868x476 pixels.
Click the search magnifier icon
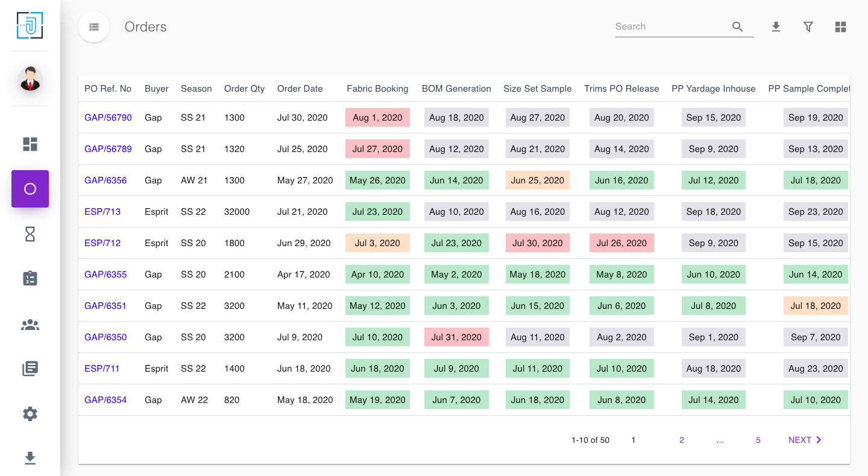(x=738, y=27)
